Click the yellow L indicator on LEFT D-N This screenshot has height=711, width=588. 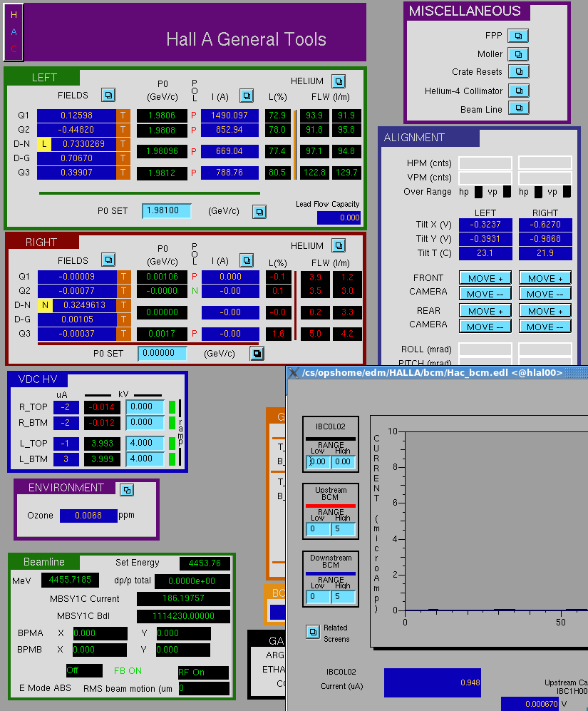(x=44, y=144)
